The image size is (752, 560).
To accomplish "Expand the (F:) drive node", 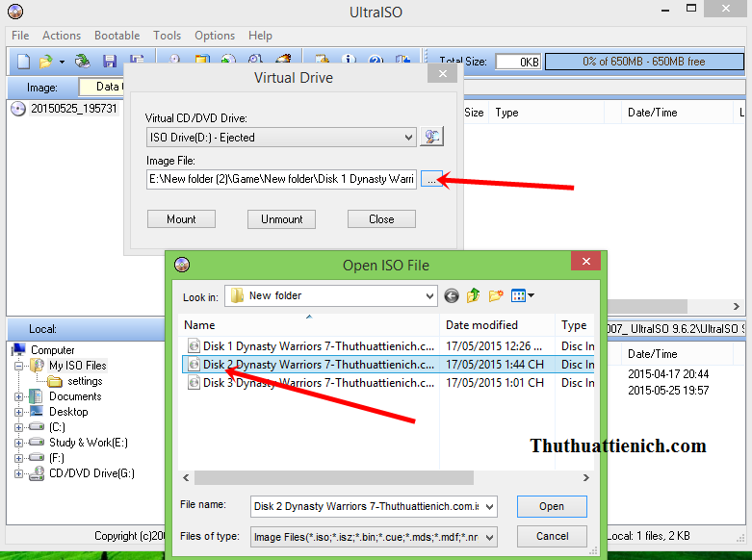I will tap(18, 458).
